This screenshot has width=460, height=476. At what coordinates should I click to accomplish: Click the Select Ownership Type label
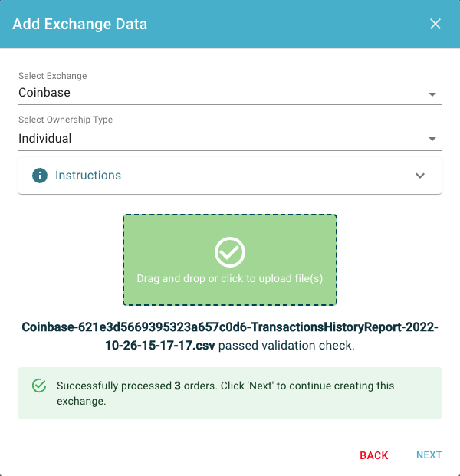pos(66,120)
